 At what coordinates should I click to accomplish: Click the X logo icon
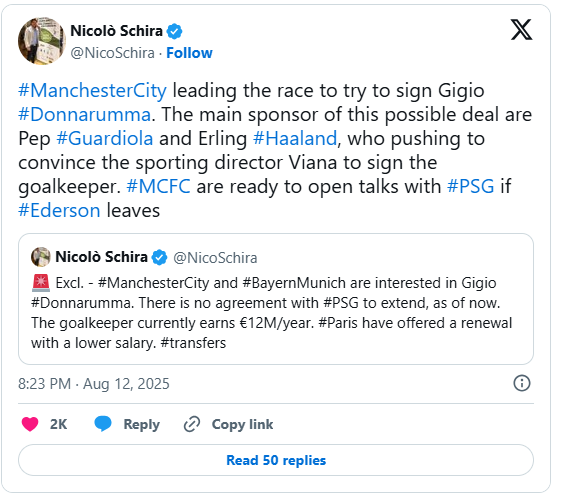click(521, 30)
